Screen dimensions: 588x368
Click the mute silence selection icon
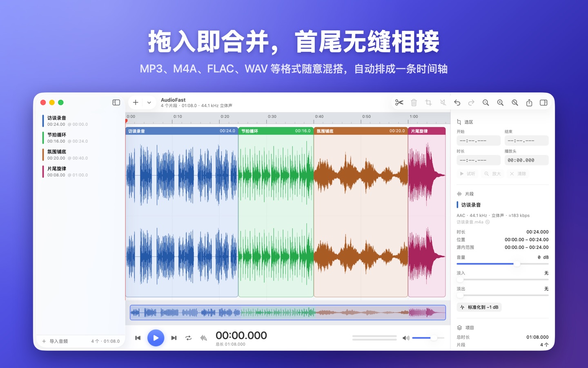(443, 103)
